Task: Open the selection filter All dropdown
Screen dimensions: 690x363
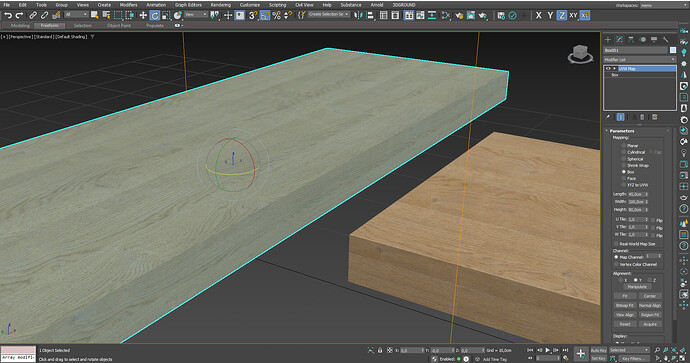Action: [x=76, y=15]
